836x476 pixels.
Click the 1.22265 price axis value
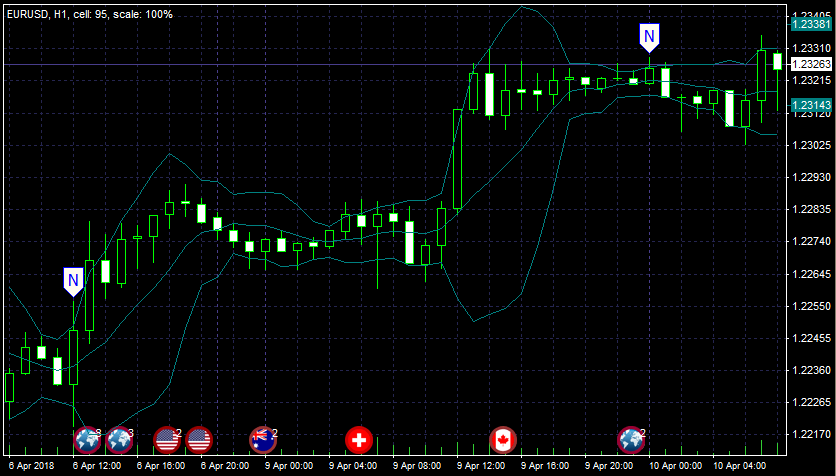[811, 402]
